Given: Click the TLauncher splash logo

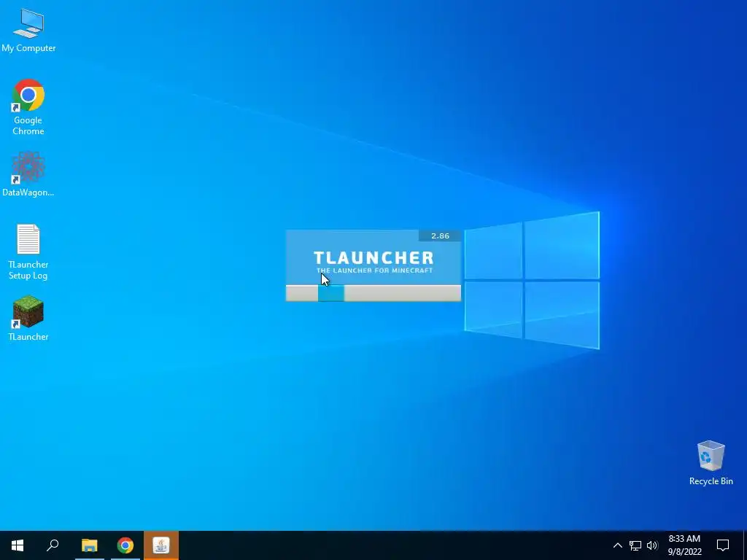Looking at the screenshot, I should (373, 262).
